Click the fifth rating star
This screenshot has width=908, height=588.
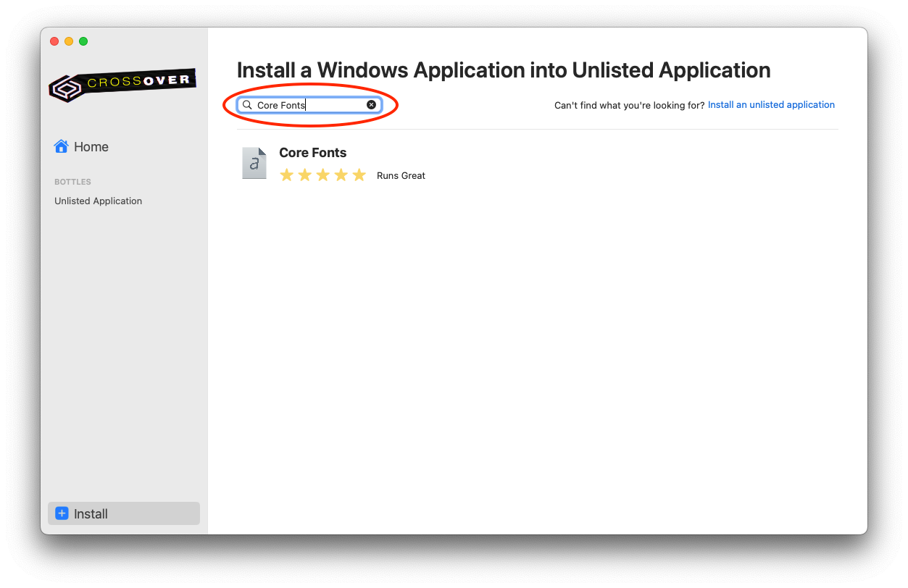(359, 175)
